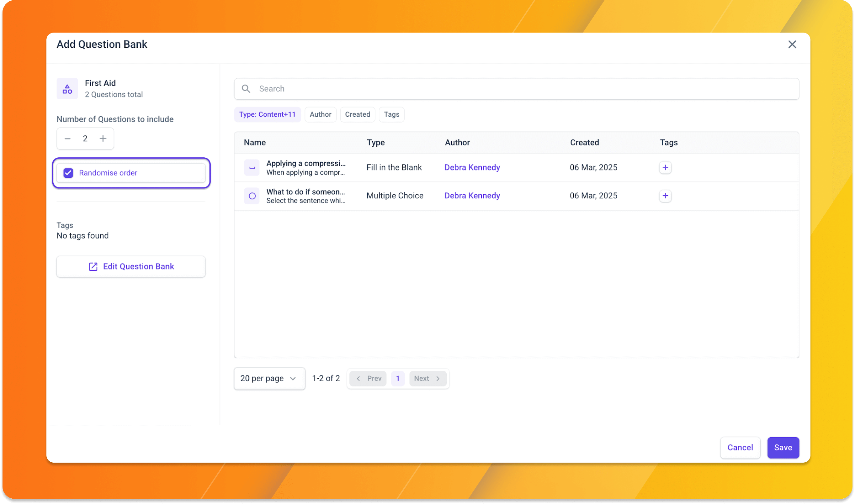Click '06 Mar, 2025' in Multiple Choice row

coord(594,196)
